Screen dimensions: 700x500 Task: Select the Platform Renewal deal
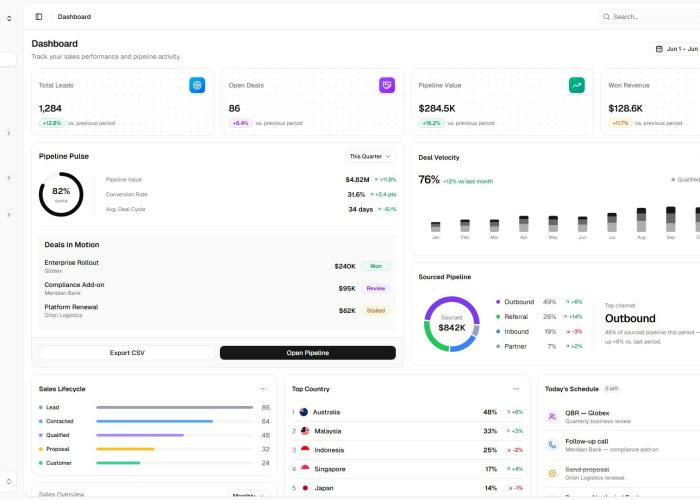click(x=217, y=311)
